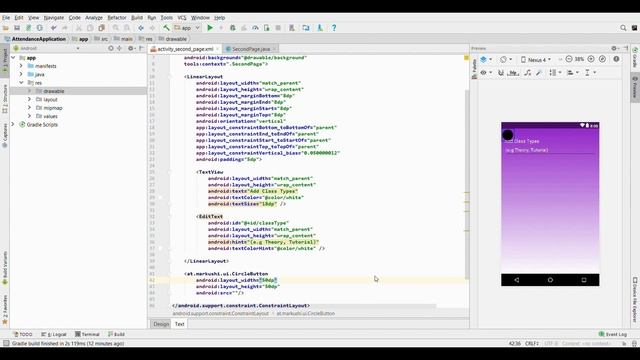Open the AVD Manager icon
Viewport: 640px width, 360px height.
click(x=292, y=28)
